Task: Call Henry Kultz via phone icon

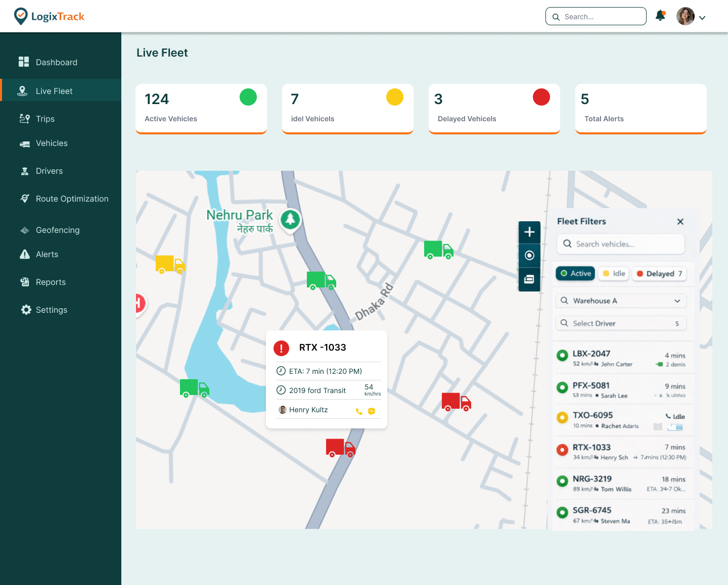Action: coord(359,411)
